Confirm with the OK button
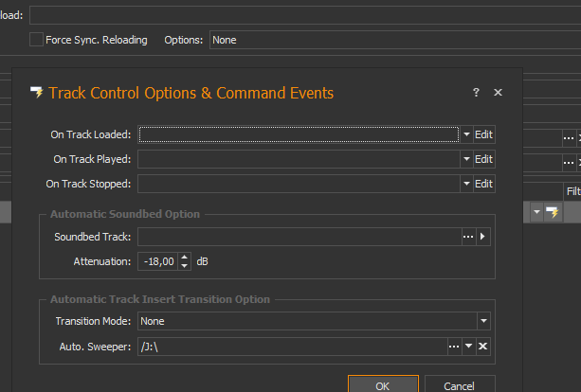The width and height of the screenshot is (581, 392). [x=382, y=385]
